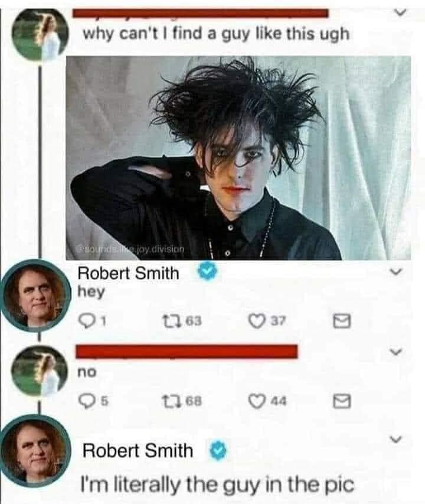Click Robert Smith name on the last tweet
Viewport: 425px width, 504px height.
pos(138,450)
